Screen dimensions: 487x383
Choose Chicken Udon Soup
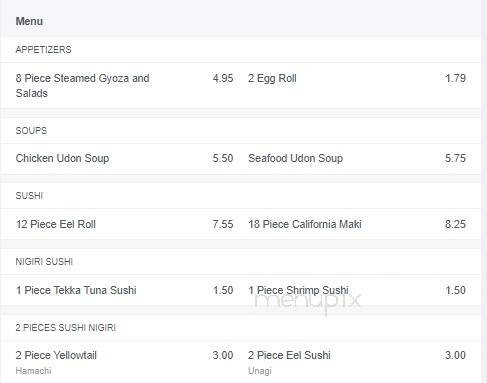(62, 158)
